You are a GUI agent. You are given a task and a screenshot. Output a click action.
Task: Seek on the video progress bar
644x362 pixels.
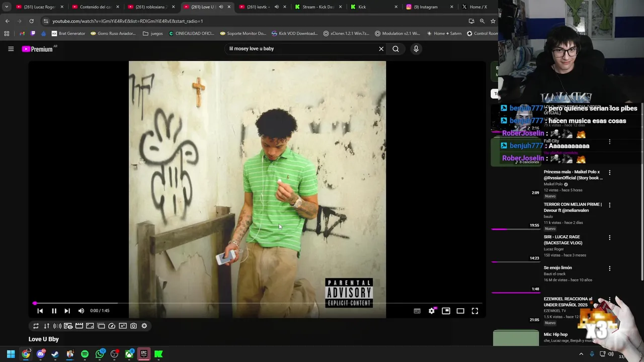pos(258,303)
